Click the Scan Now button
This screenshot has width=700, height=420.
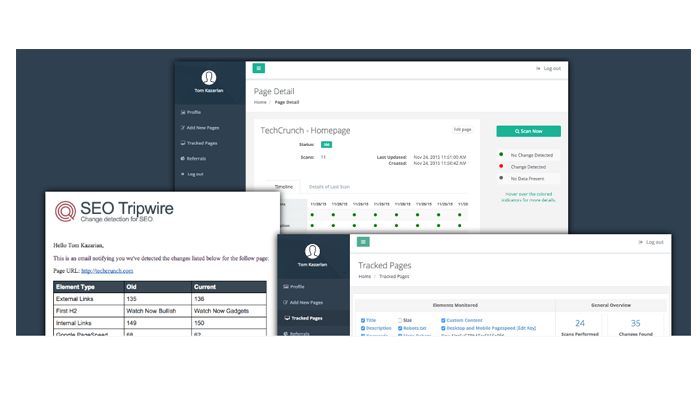pos(529,131)
